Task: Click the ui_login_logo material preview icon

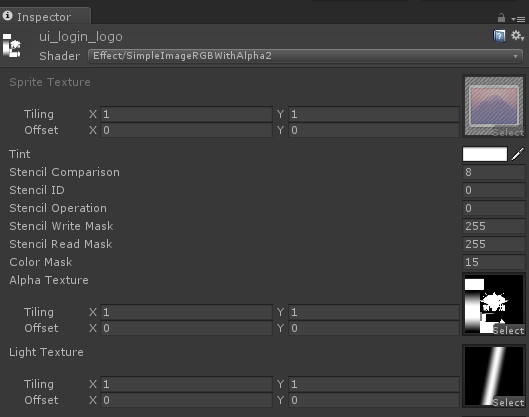Action: click(12, 45)
